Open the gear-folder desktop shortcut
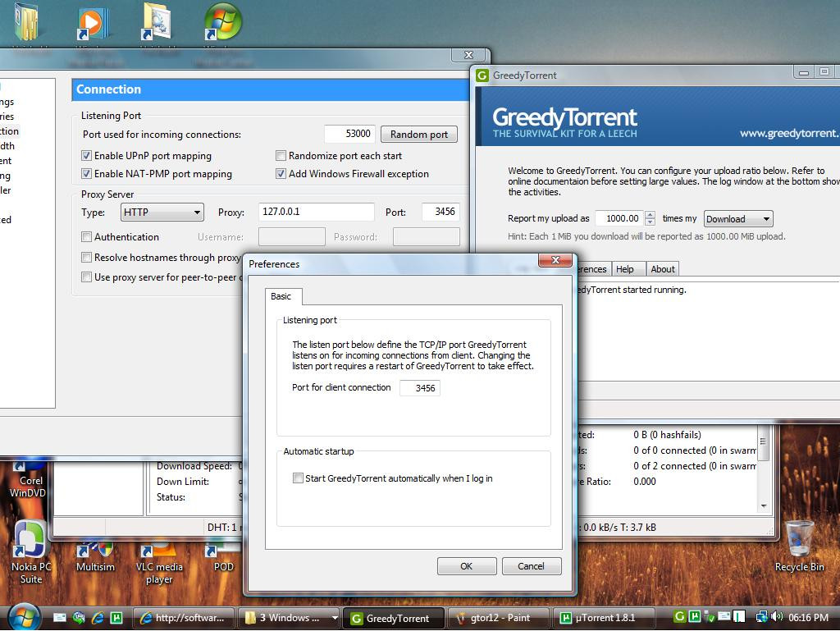The width and height of the screenshot is (840, 631). coord(157,22)
